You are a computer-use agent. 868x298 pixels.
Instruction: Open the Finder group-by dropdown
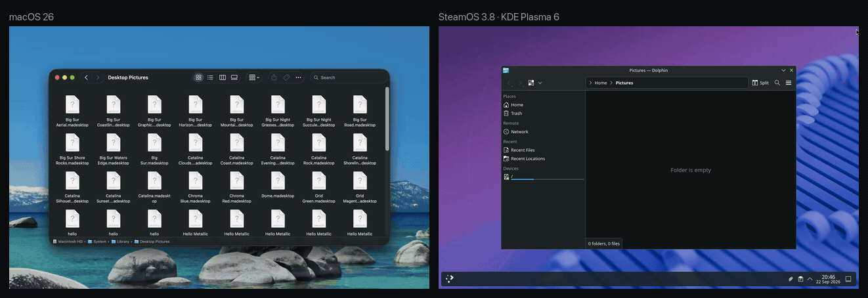(253, 77)
